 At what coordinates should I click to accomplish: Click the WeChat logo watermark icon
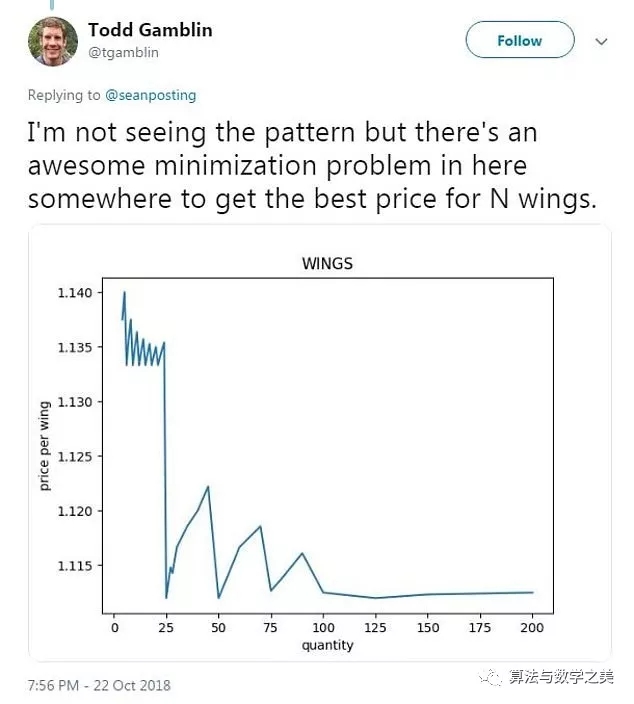490,677
